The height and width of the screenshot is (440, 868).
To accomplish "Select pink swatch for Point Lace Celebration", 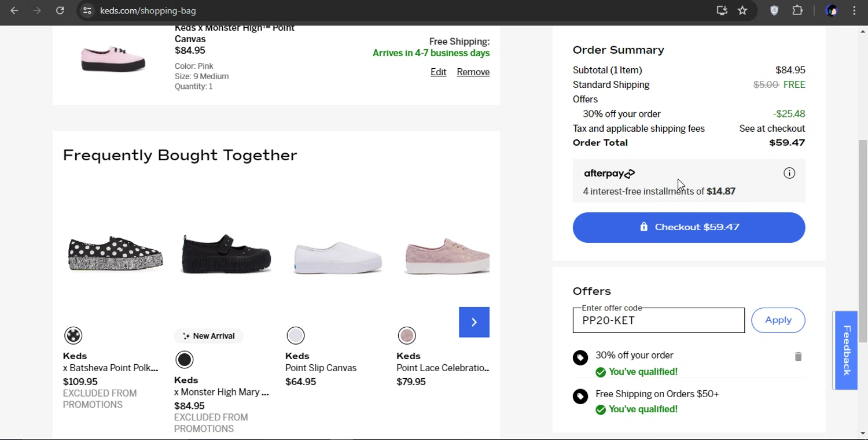I will [407, 335].
